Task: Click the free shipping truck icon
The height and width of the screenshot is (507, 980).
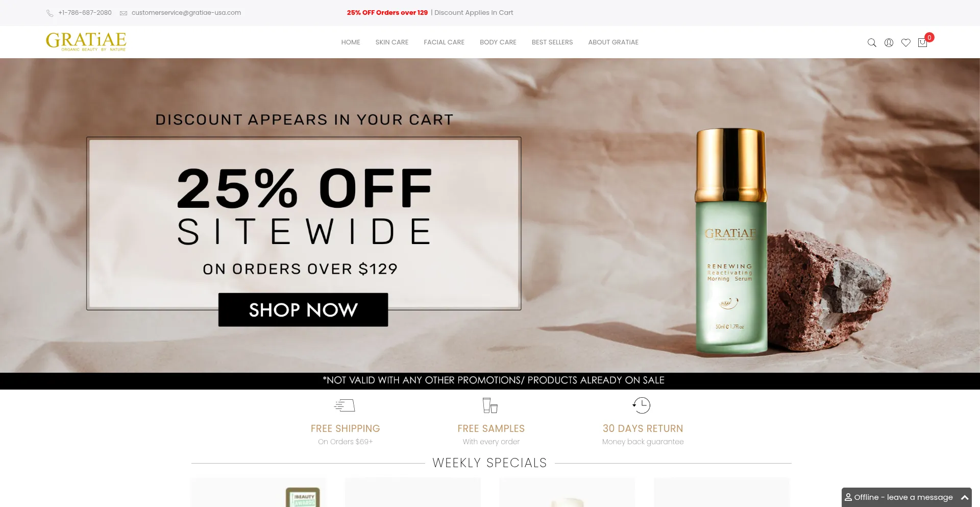Action: tap(345, 405)
